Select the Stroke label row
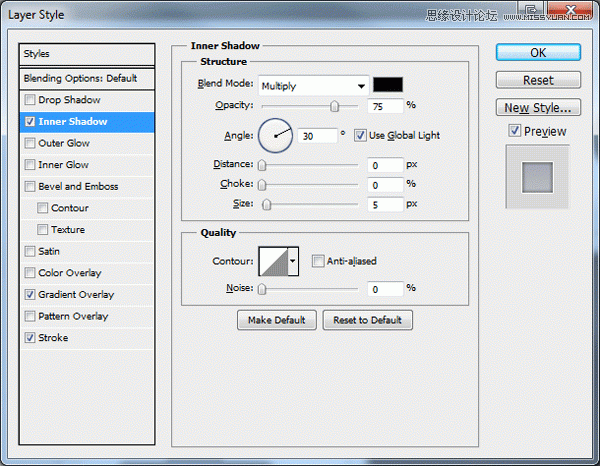The height and width of the screenshot is (466, 600). (53, 338)
